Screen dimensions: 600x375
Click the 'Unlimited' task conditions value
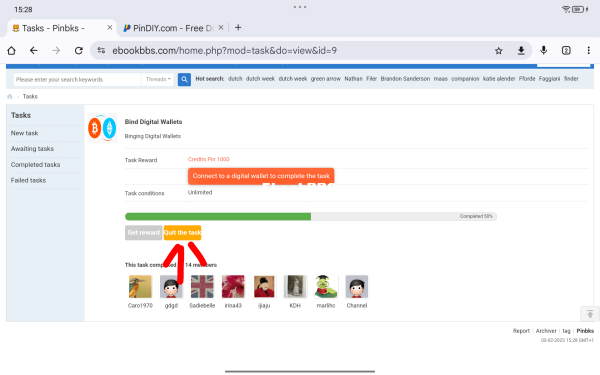click(x=200, y=192)
